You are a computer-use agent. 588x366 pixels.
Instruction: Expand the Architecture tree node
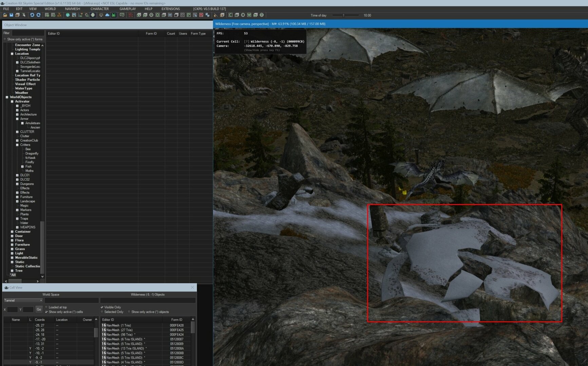point(17,115)
